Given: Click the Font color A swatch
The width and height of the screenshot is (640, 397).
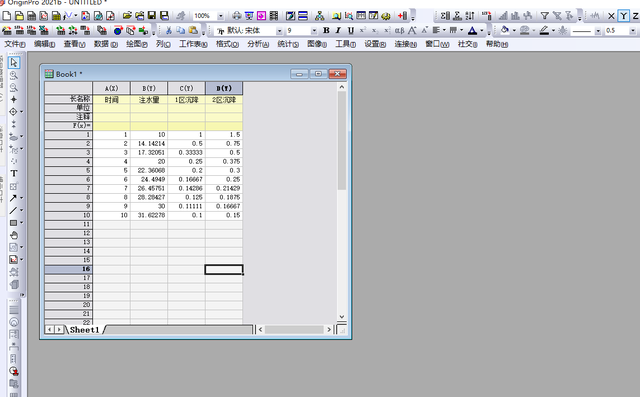Looking at the screenshot, I should click(x=472, y=30).
